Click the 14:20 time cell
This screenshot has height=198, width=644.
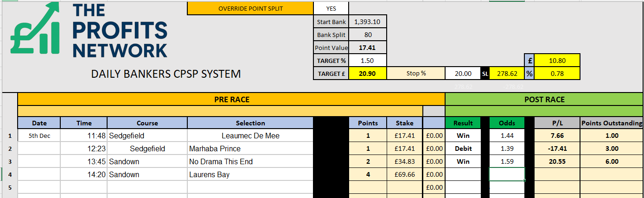[x=83, y=174]
